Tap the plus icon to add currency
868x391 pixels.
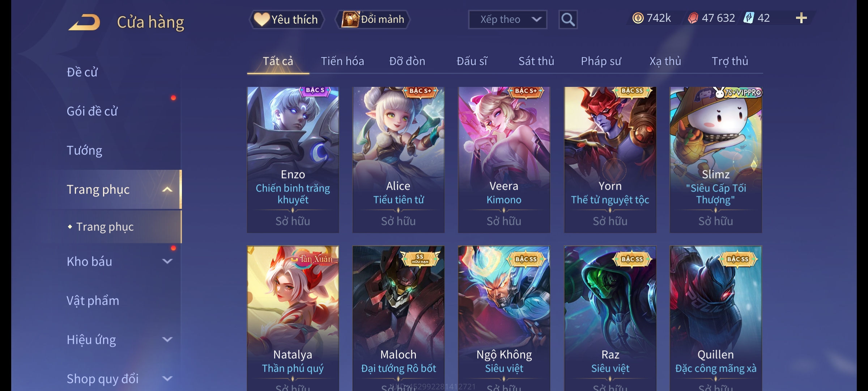pyautogui.click(x=801, y=18)
